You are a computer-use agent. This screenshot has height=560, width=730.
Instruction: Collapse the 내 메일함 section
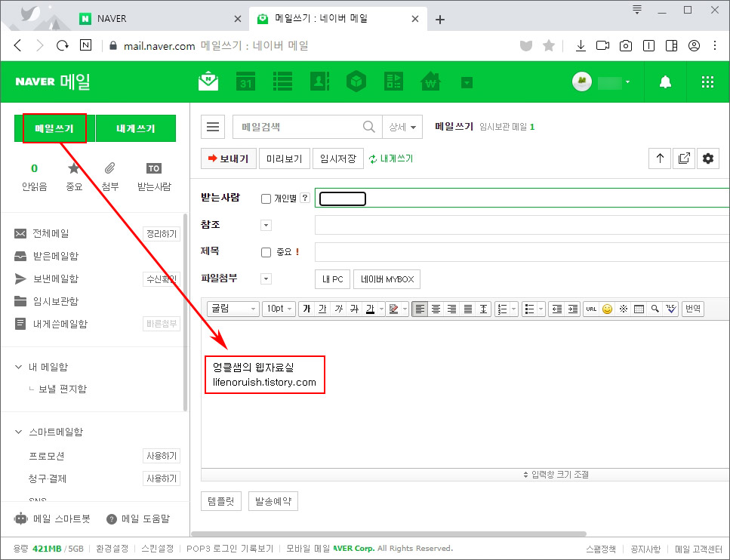[17, 367]
